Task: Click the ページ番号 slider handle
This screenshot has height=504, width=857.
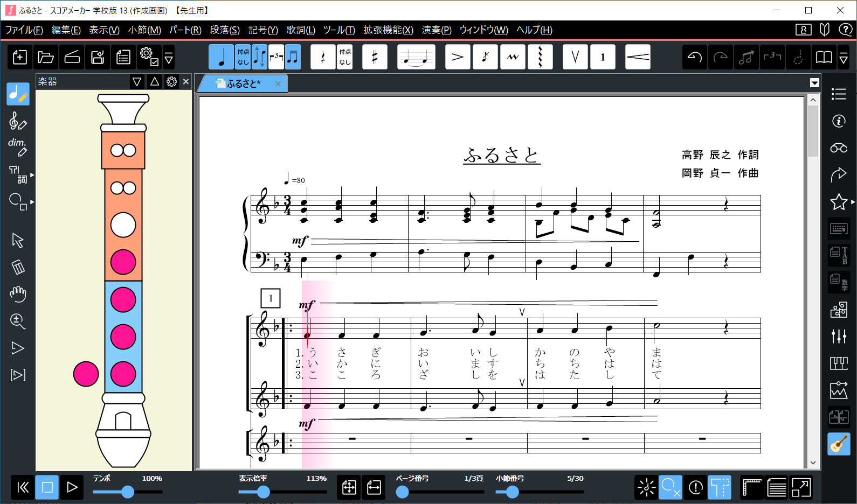Action: [x=402, y=492]
